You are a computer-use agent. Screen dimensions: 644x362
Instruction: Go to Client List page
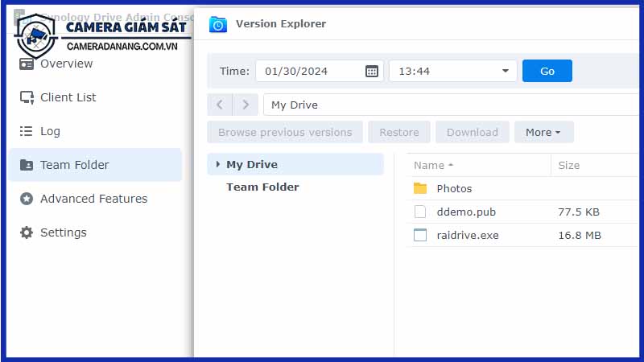click(68, 97)
